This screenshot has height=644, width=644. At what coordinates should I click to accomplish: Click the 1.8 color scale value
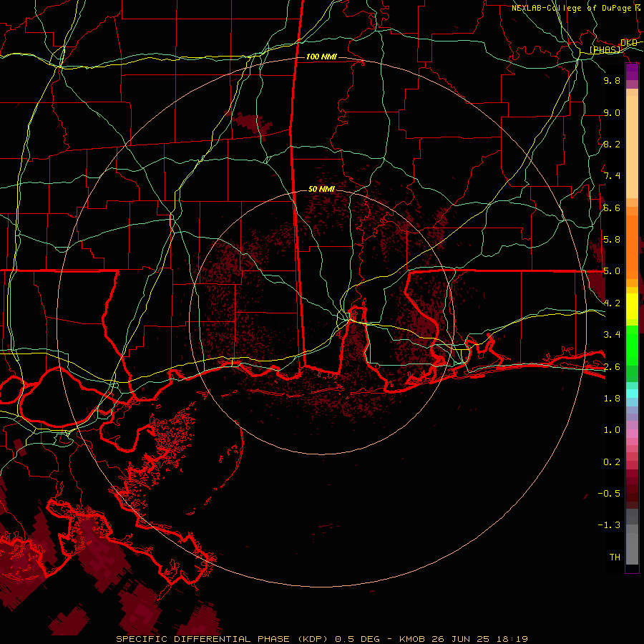612,399
